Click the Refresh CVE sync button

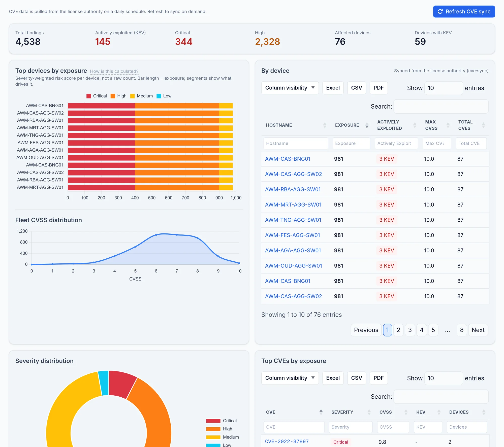pos(464,12)
